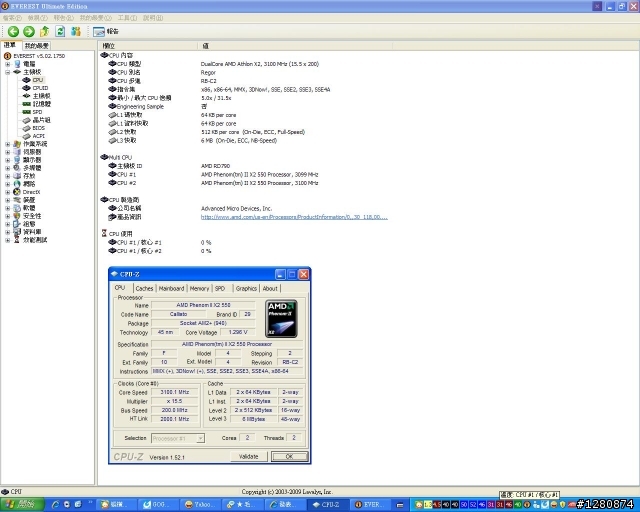Select the CPUID item in the tree

(x=40, y=88)
